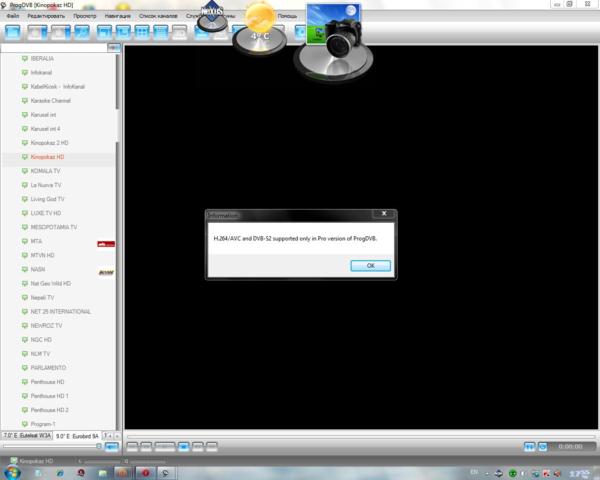600x480 pixels.
Task: Click the channel list toolbar icon
Action: click(x=161, y=32)
